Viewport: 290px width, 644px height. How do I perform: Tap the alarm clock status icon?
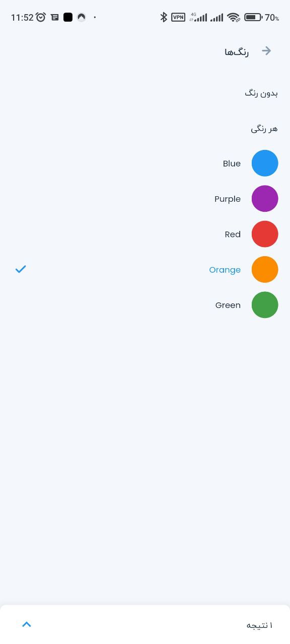coord(41,17)
